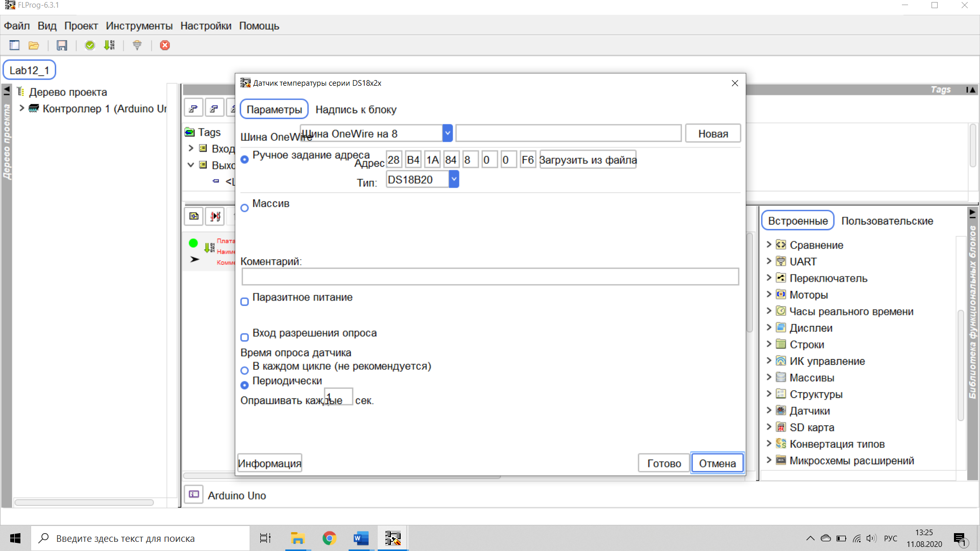Click the Коментарий text field
Image resolution: width=980 pixels, height=551 pixels.
pyautogui.click(x=490, y=277)
